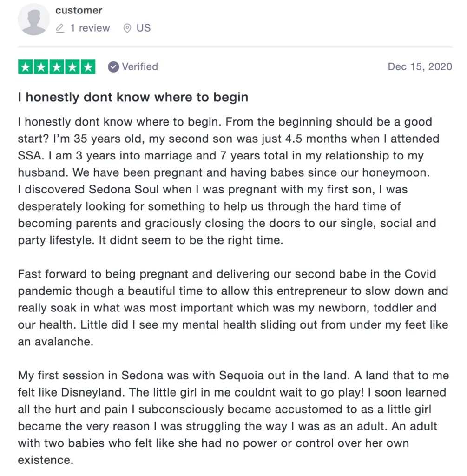Viewport: 467px width, 476px height.
Task: Click the "US" country label
Action: 144,28
